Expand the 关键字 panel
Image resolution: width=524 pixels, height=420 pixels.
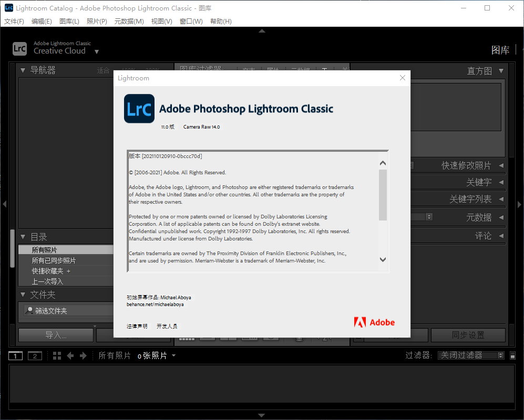(x=501, y=182)
